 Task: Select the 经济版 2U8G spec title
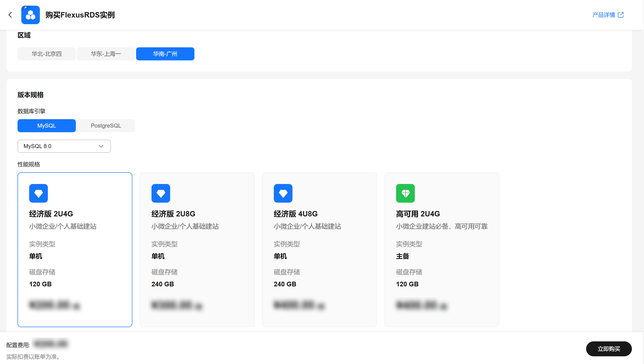click(x=173, y=214)
